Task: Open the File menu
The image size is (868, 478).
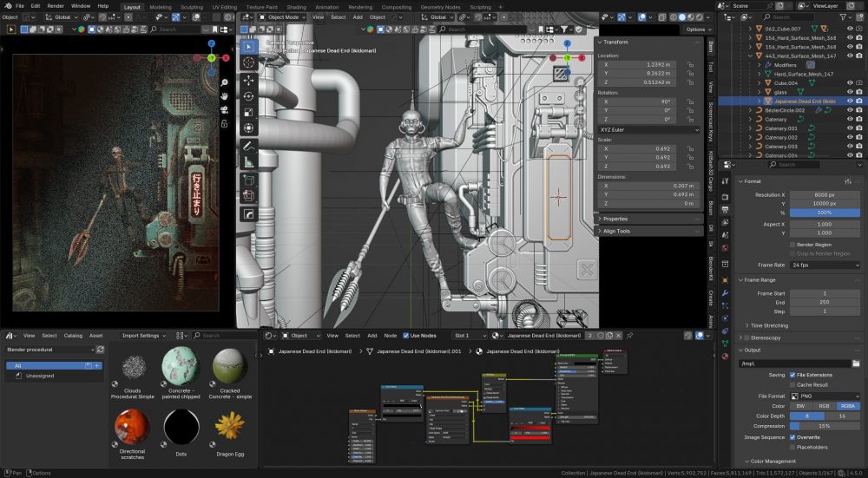Action: click(20, 5)
